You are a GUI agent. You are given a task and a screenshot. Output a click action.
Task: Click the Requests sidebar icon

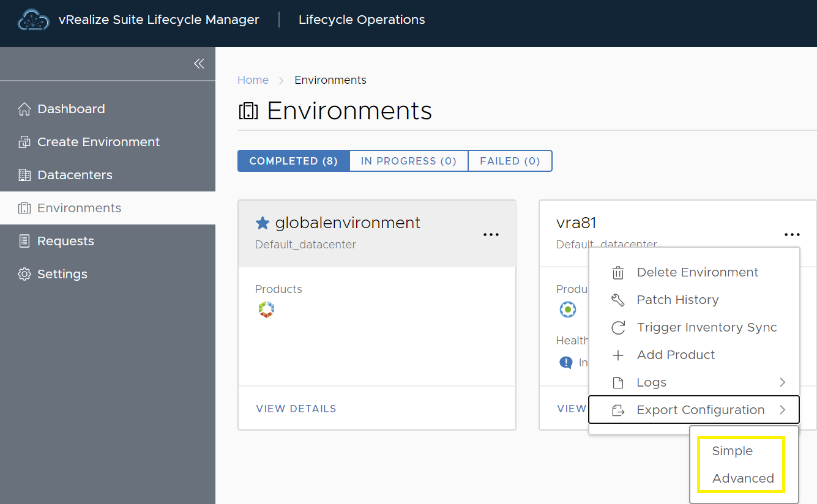24,240
